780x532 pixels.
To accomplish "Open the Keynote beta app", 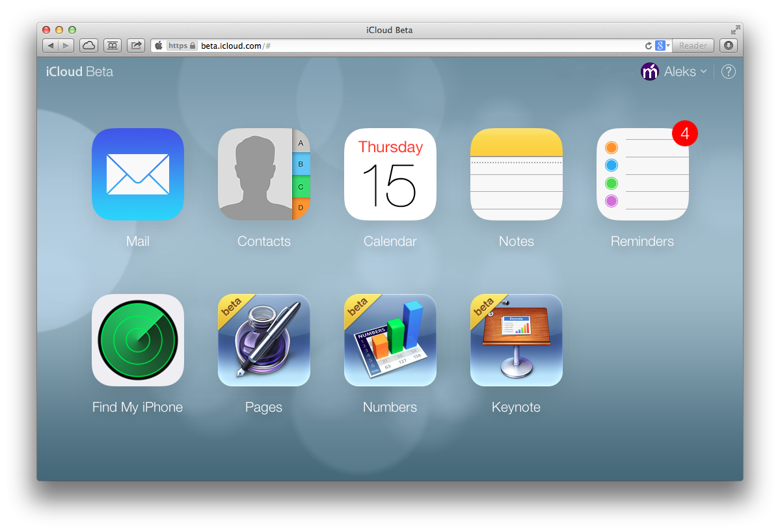I will [516, 339].
